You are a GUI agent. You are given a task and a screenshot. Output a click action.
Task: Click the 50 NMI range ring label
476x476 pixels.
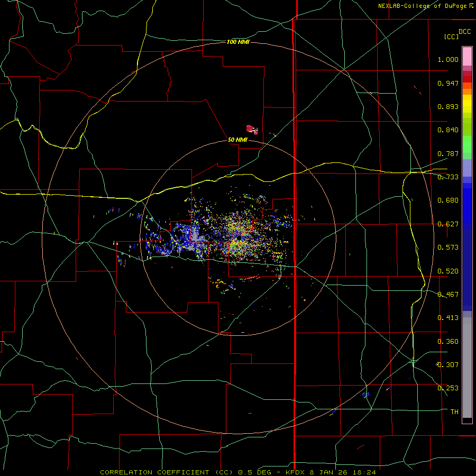tap(237, 140)
